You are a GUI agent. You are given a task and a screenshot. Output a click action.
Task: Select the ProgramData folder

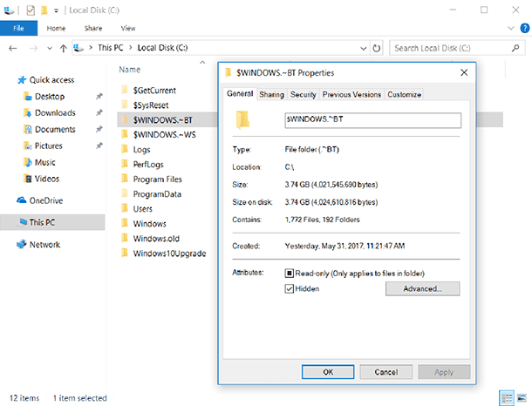tap(157, 194)
